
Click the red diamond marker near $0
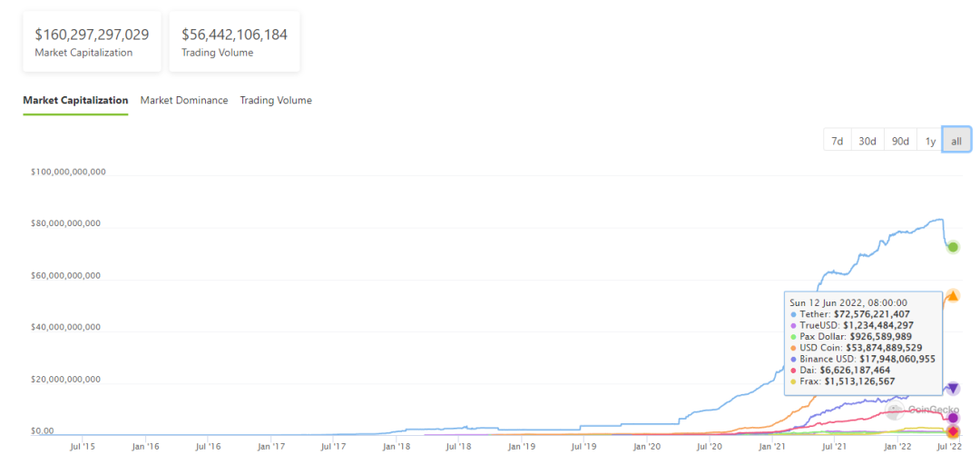pos(953,431)
